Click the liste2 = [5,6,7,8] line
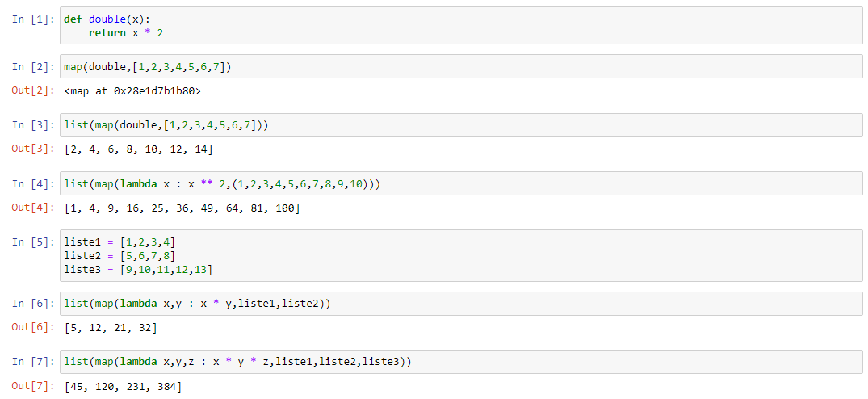The height and width of the screenshot is (399, 868). pyautogui.click(x=120, y=256)
